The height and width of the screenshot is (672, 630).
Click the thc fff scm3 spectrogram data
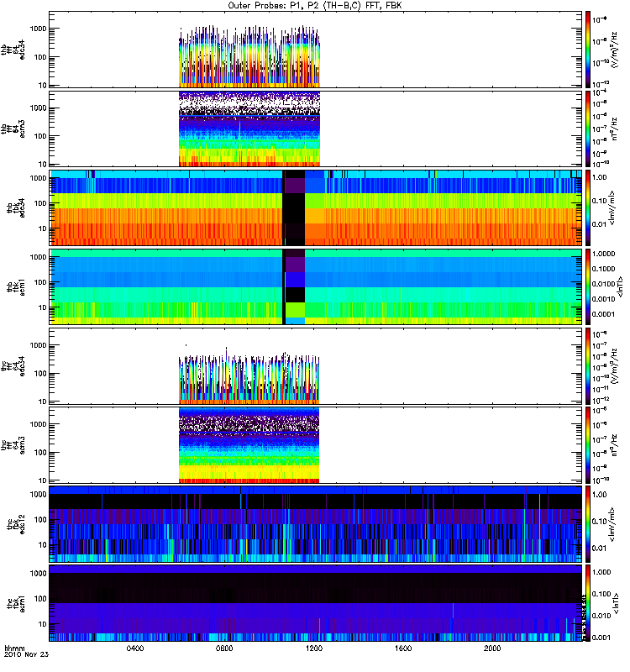[249, 445]
